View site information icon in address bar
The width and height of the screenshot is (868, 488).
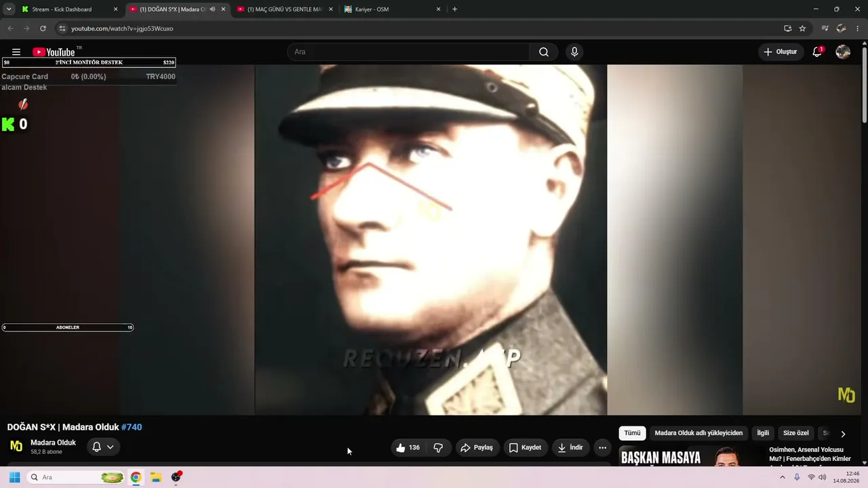click(x=62, y=28)
